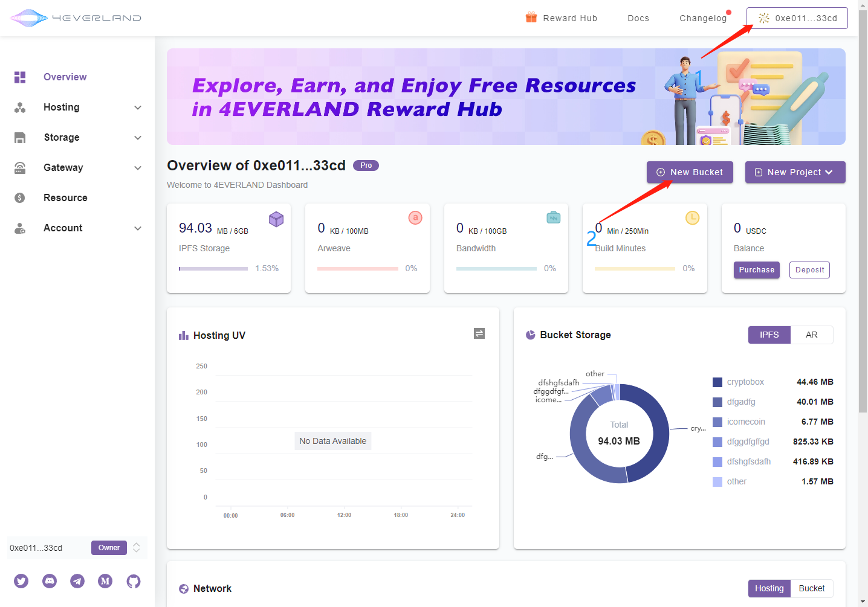Click the Gateway router icon

[x=20, y=168]
